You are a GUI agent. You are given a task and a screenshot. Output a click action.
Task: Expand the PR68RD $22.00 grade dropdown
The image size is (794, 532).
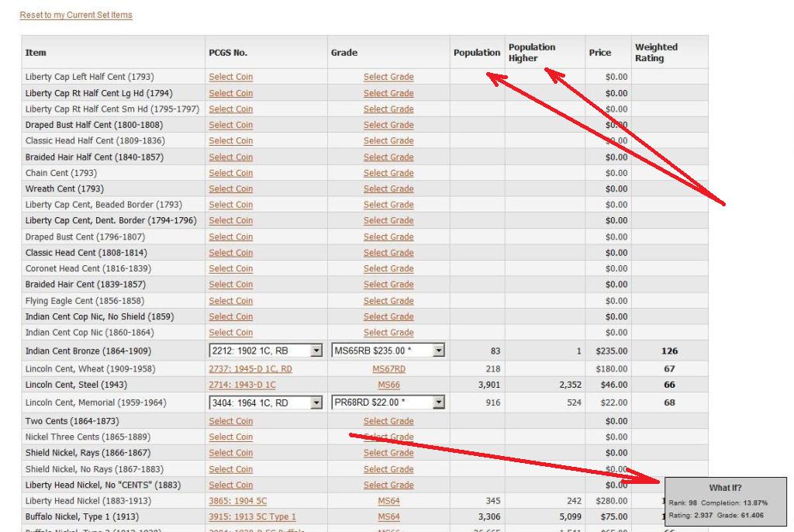coord(440,402)
